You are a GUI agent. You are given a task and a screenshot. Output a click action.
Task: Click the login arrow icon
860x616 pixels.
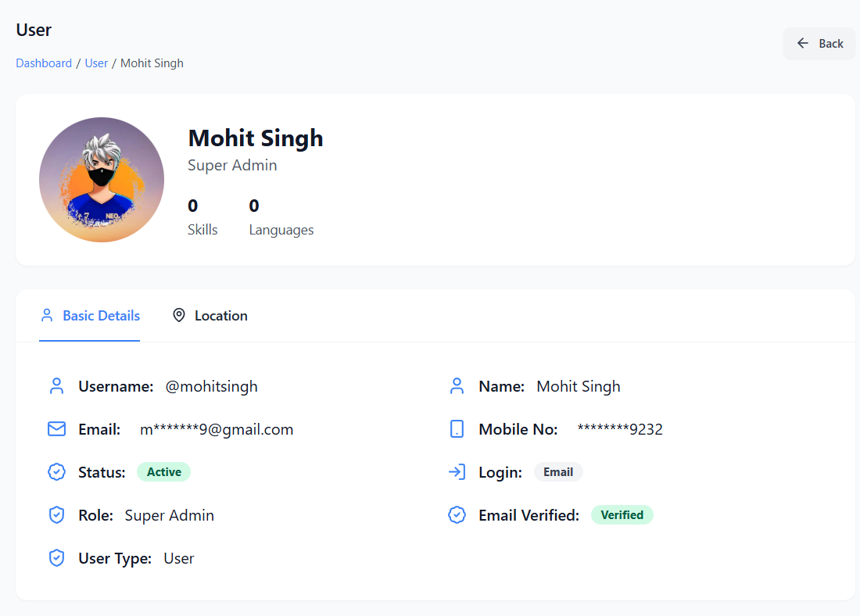click(457, 472)
